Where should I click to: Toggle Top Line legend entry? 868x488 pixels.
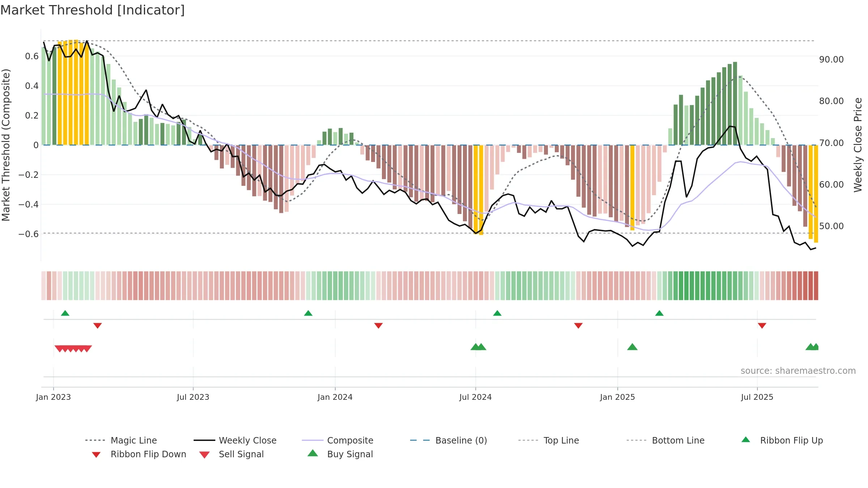pos(548,440)
